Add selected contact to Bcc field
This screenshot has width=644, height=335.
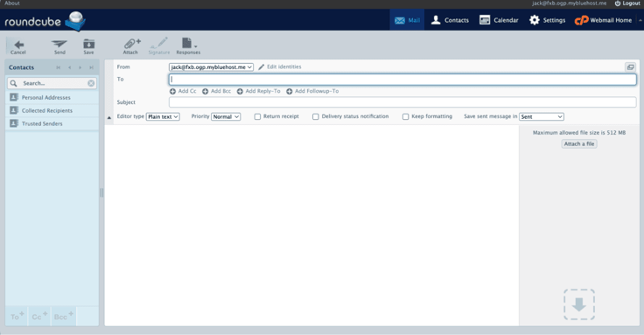pos(63,316)
